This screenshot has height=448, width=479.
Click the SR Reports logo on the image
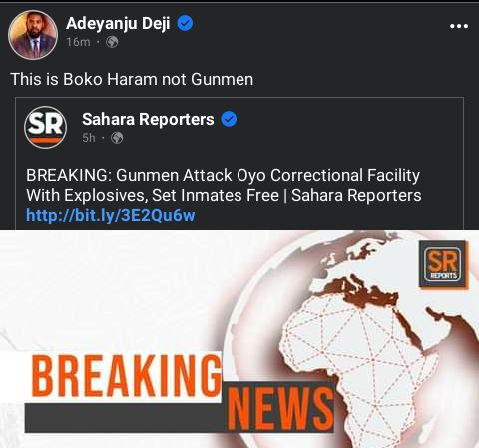(x=444, y=264)
